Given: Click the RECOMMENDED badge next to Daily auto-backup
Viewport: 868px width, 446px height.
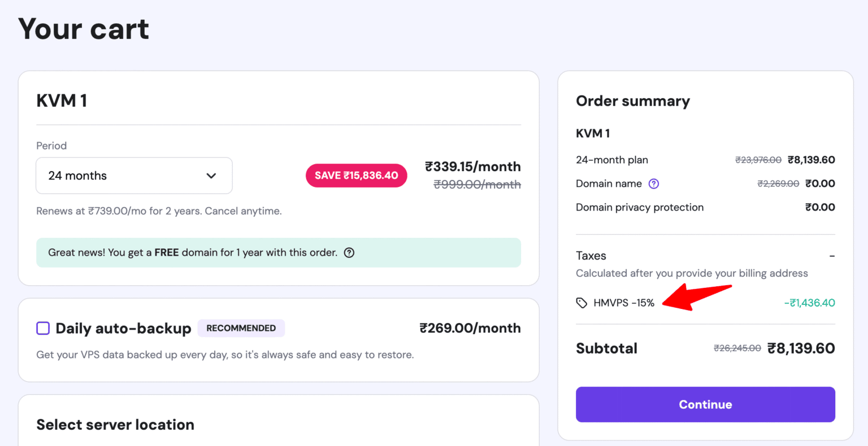Looking at the screenshot, I should [x=241, y=328].
